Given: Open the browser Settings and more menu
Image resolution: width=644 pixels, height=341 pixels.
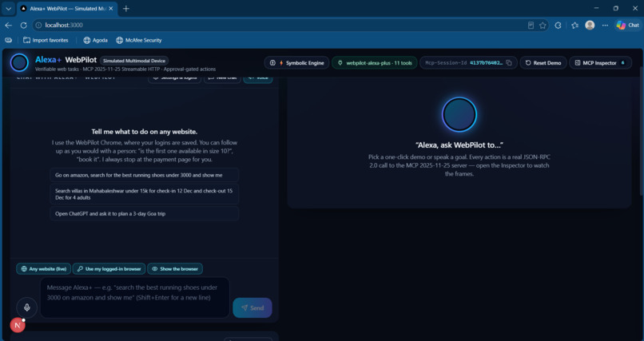Looking at the screenshot, I should [x=605, y=25].
